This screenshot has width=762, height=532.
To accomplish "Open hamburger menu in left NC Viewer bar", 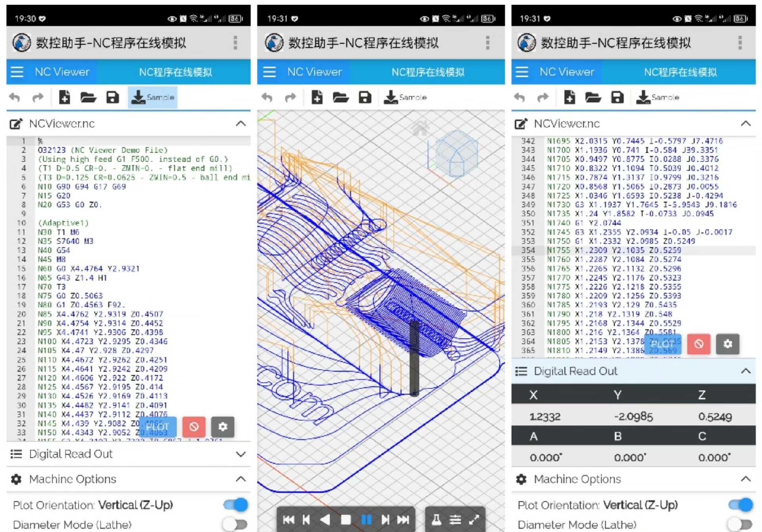I will point(17,72).
